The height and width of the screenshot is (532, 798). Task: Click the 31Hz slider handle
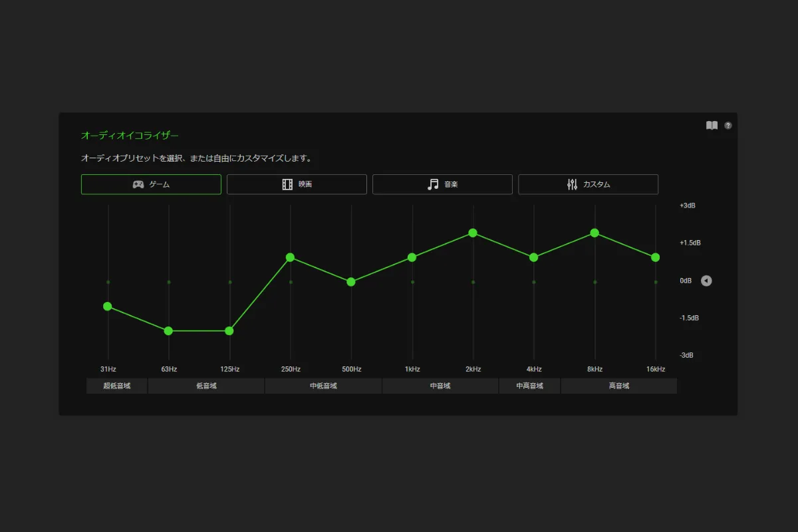click(x=108, y=307)
